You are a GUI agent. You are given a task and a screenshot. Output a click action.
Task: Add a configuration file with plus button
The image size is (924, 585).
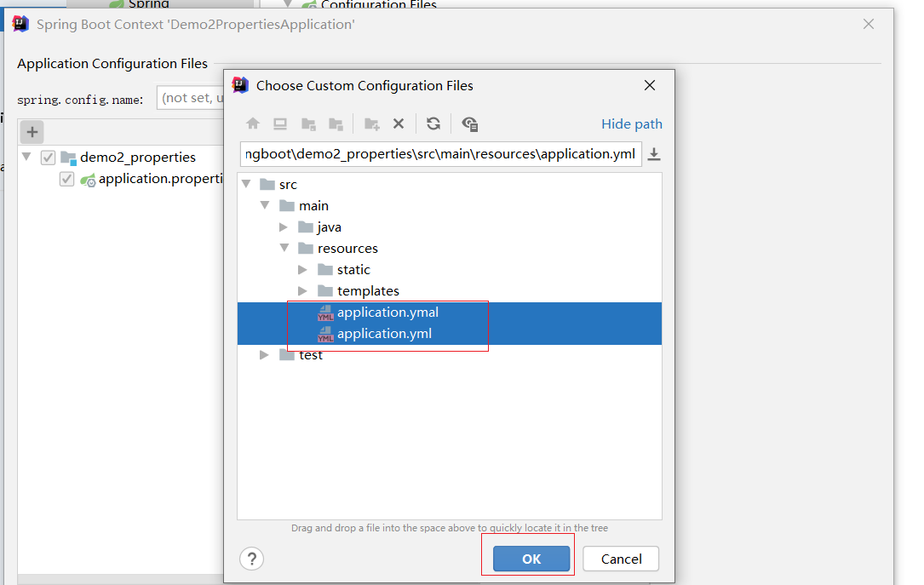32,132
